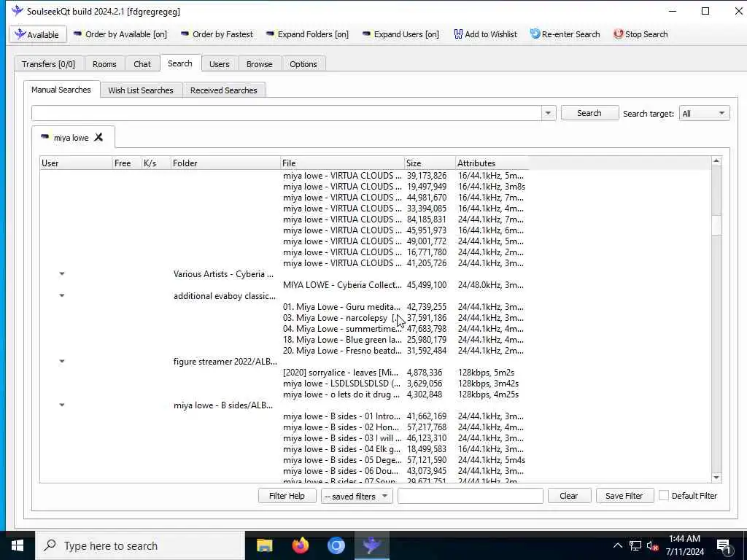The width and height of the screenshot is (747, 560).
Task: Select 04. Miya Lowe - summertime file
Action: point(342,329)
